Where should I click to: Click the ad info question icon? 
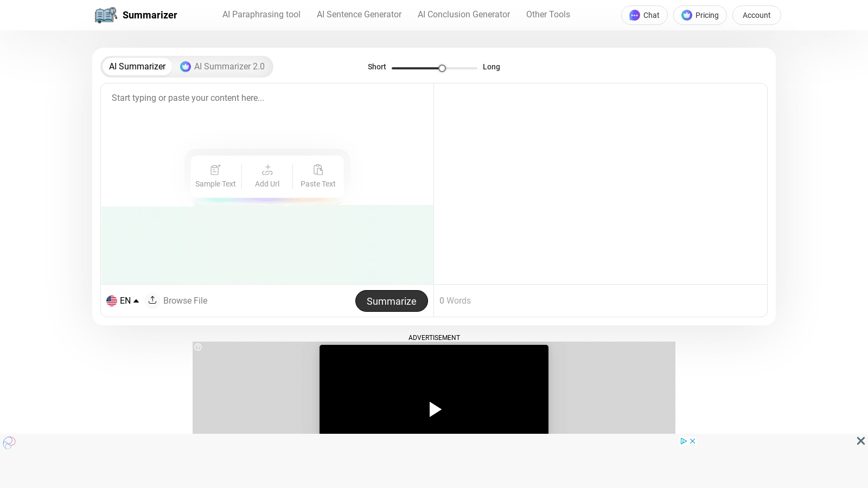click(198, 347)
